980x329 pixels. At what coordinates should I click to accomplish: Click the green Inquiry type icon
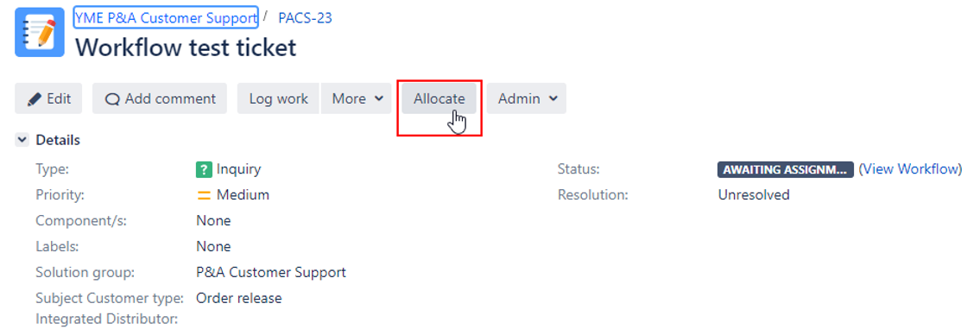click(204, 169)
